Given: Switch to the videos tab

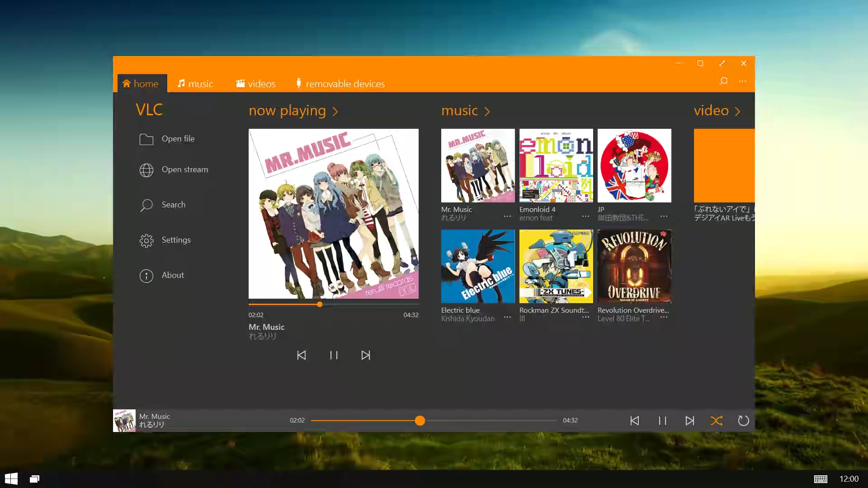Looking at the screenshot, I should [x=256, y=84].
